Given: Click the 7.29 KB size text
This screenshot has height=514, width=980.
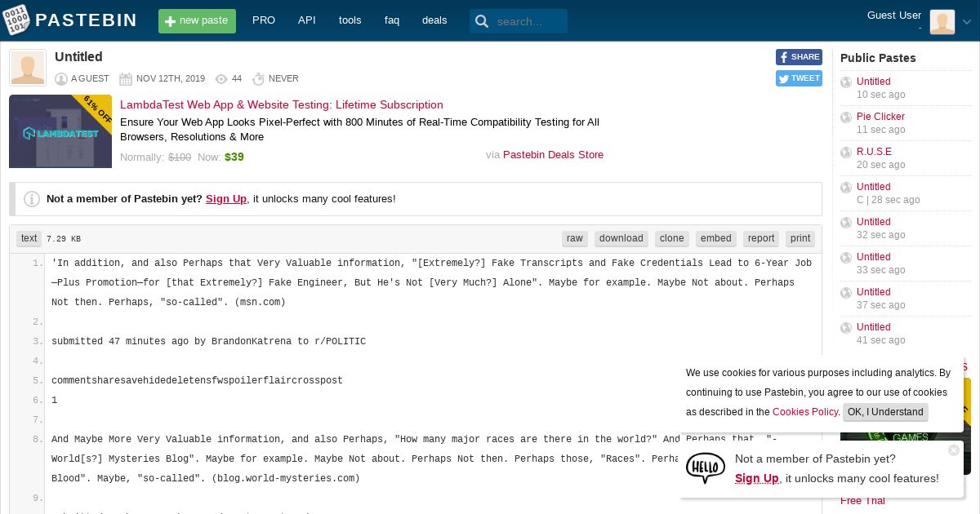Looking at the screenshot, I should (64, 239).
